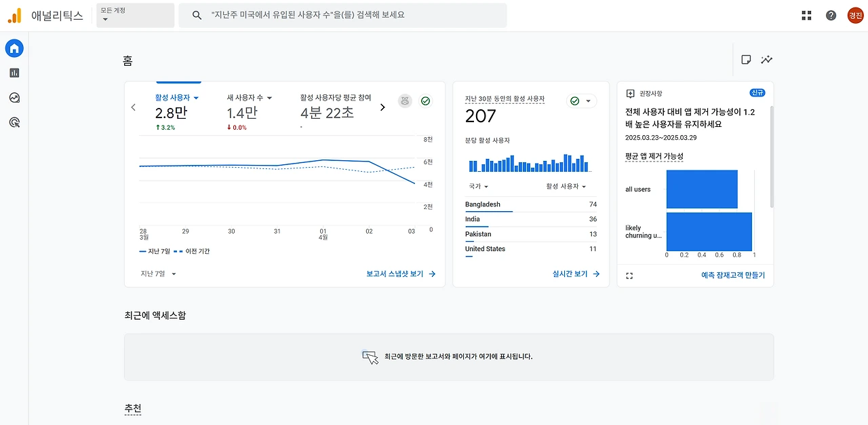Screen dimensions: 868x425
Task: Click the users-per-minute bar chart
Action: [529, 163]
